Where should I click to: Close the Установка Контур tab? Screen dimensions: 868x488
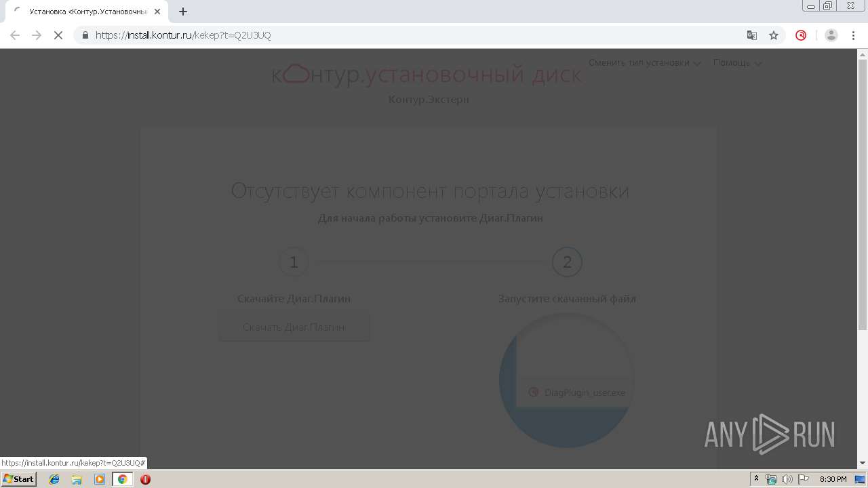pos(157,12)
